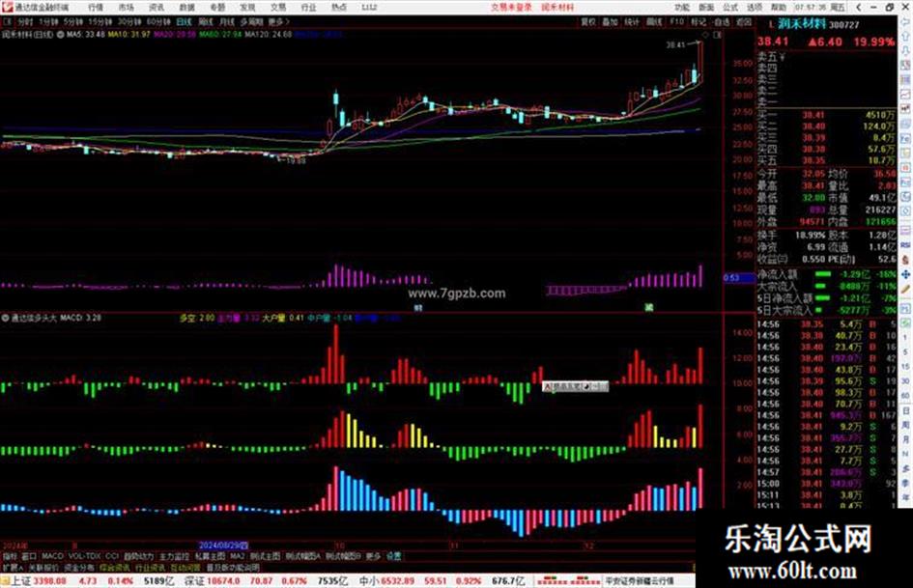Click the back arrow in title bar

[x=859, y=8]
